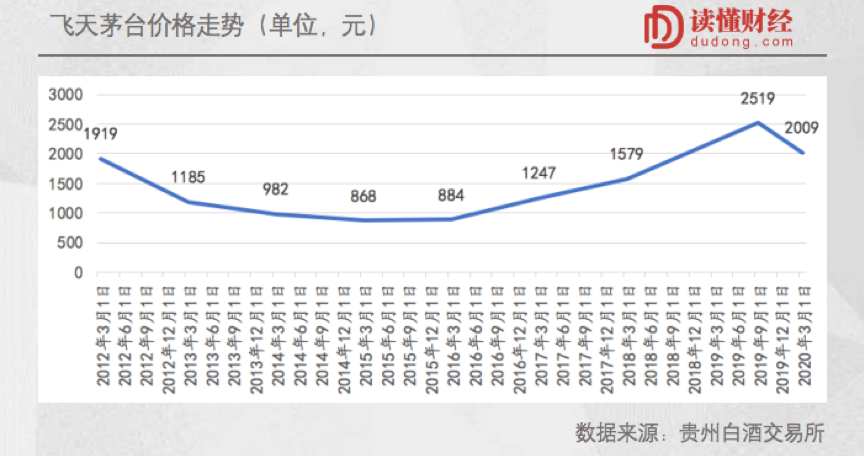The height and width of the screenshot is (456, 864).
Task: Click the x-axis label 2013年9月1日
Action: (235, 335)
